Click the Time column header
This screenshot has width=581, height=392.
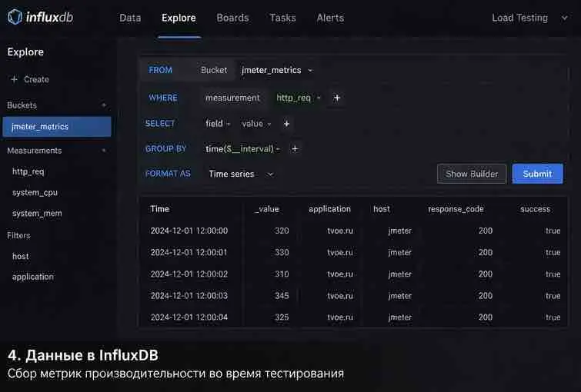[x=160, y=209]
